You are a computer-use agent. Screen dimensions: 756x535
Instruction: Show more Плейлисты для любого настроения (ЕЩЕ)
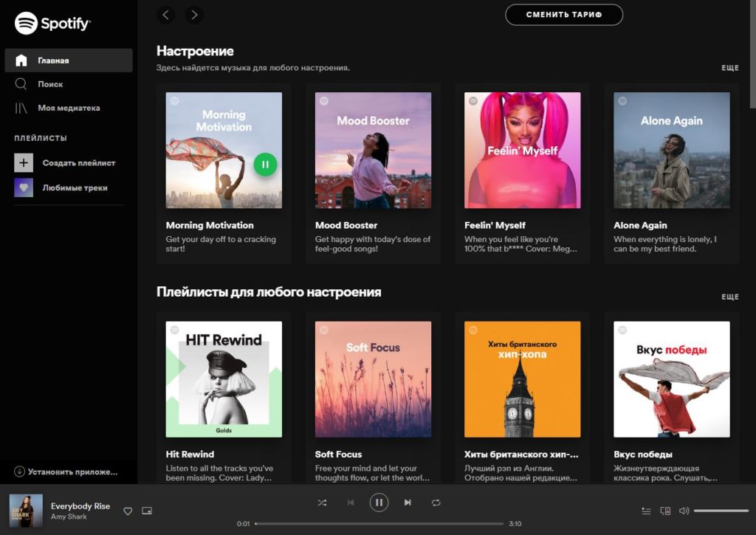pyautogui.click(x=730, y=297)
